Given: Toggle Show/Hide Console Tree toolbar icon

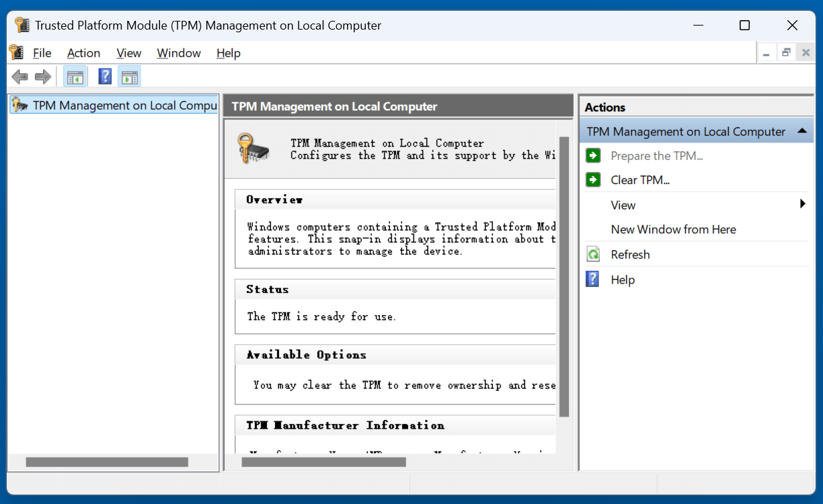Looking at the screenshot, I should pos(75,77).
